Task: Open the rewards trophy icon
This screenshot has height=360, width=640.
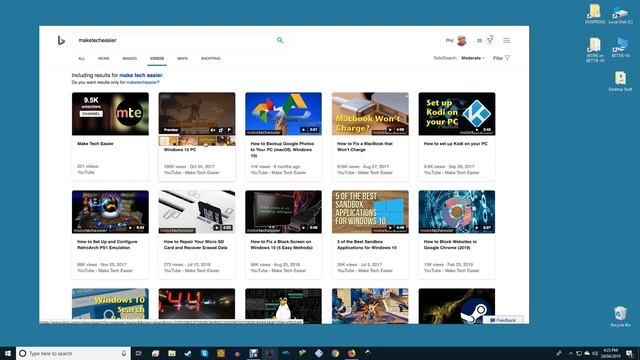Action: coord(490,40)
